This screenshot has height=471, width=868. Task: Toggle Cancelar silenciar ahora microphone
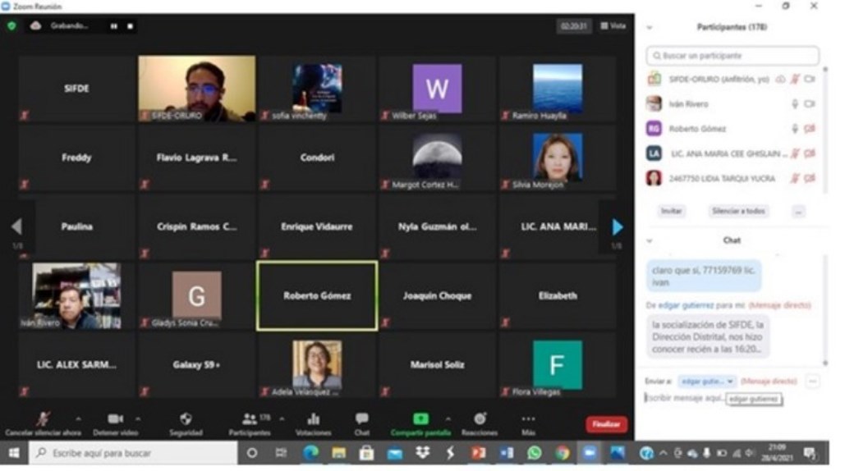(43, 420)
